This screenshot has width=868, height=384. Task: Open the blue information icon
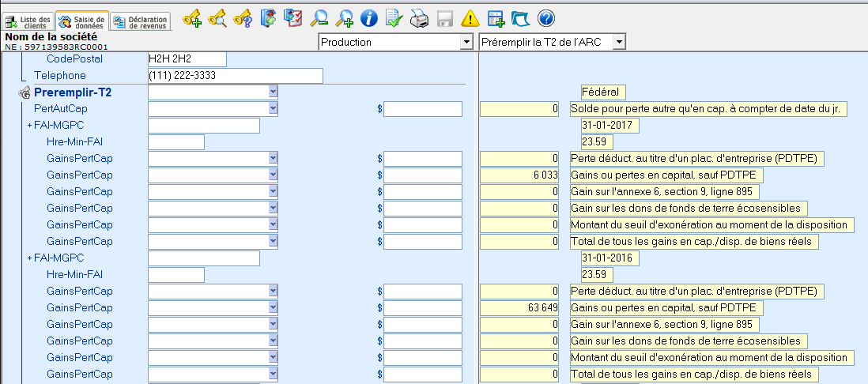coord(368,18)
